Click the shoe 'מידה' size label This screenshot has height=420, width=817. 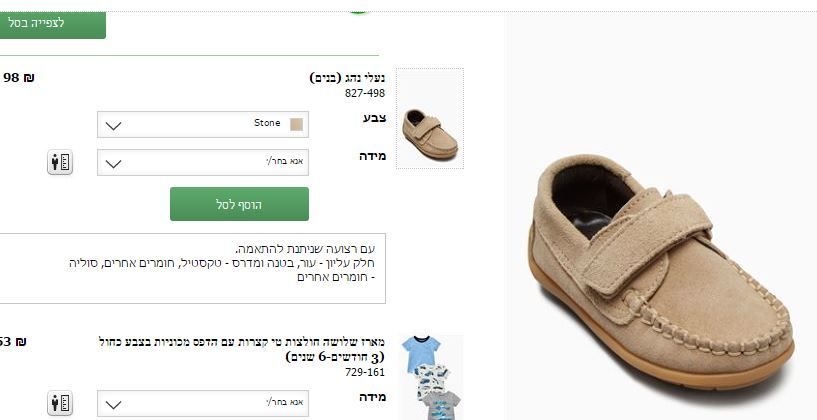[x=373, y=156]
